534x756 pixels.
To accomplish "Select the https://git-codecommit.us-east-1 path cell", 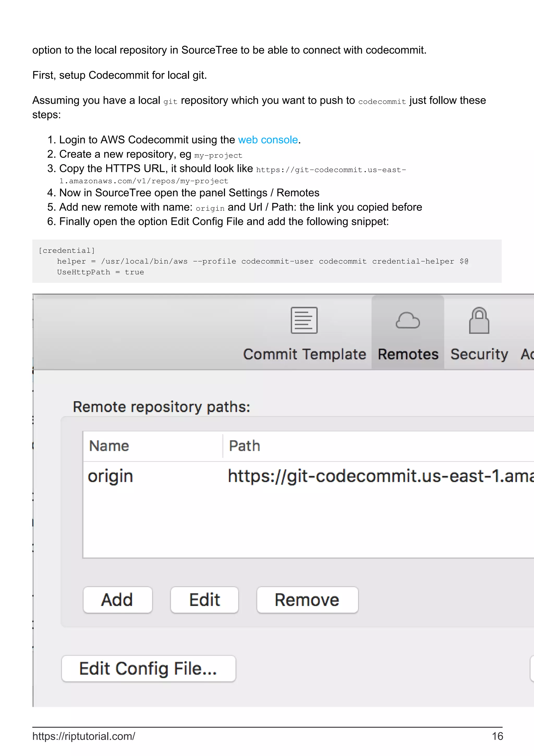I will point(381,476).
